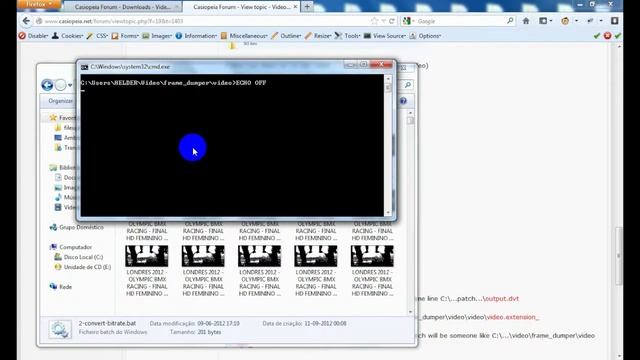
Task: Click the cmd.exe scrollbar up arrow
Action: (388, 78)
